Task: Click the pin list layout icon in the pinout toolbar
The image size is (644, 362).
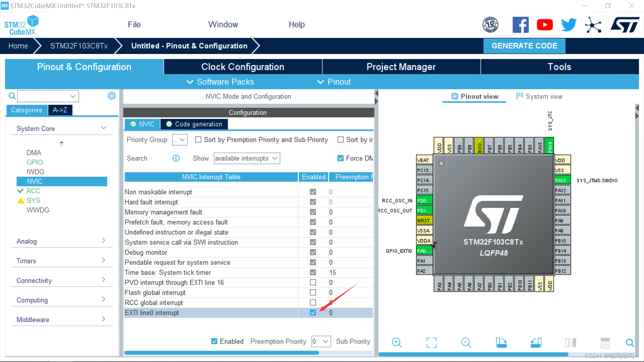Action: [x=605, y=342]
